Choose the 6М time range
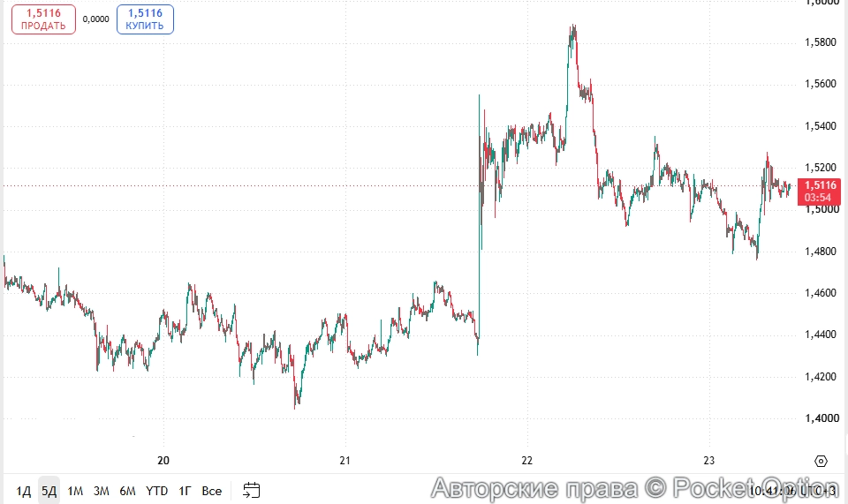 (x=127, y=491)
